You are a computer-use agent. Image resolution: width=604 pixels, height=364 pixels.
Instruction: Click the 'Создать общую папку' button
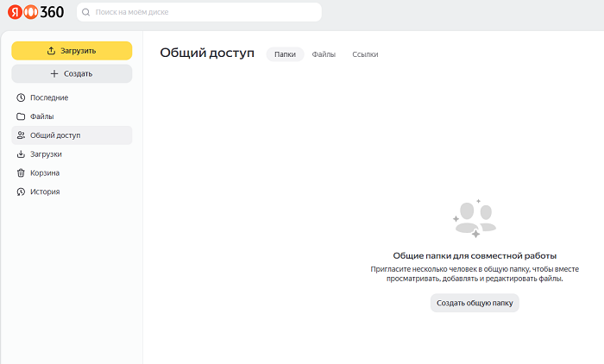coord(475,303)
